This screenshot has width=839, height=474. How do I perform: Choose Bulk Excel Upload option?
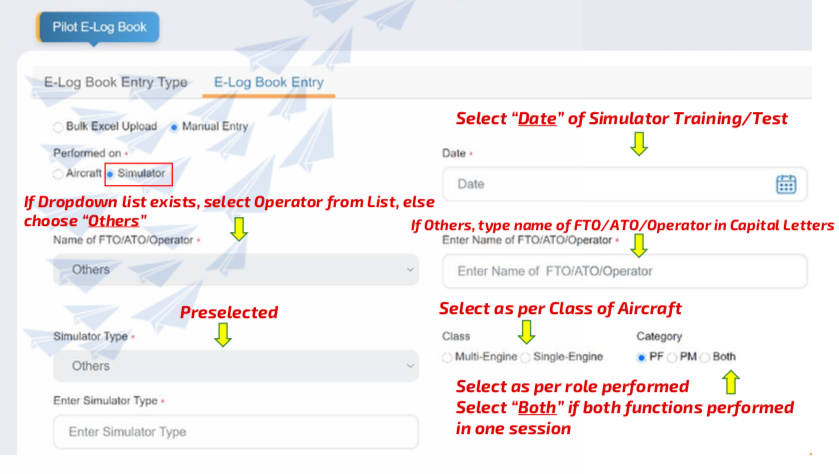tap(58, 127)
